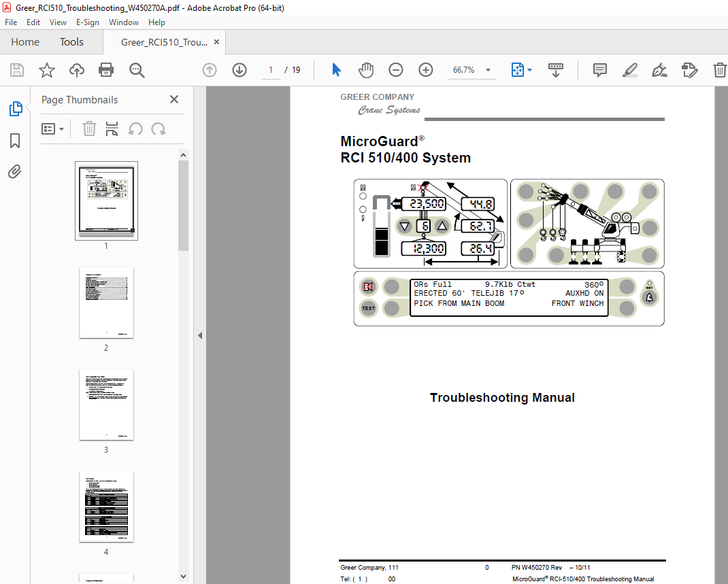Click the page number input field
The image size is (728, 584).
271,70
